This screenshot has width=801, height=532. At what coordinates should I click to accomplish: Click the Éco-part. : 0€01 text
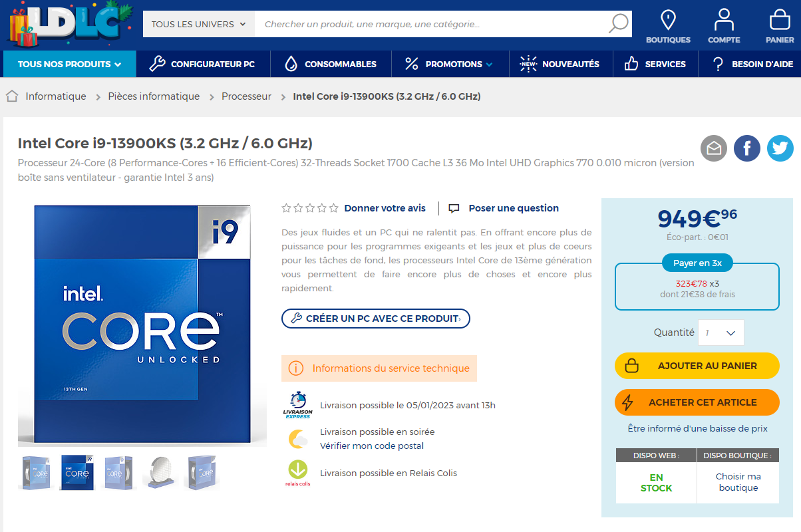[x=697, y=237]
